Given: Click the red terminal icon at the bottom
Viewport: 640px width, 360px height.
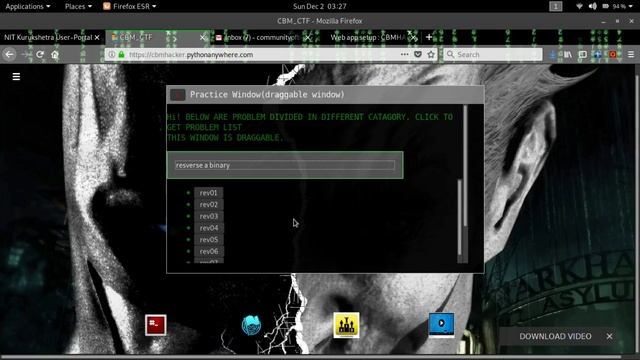Looking at the screenshot, I should coord(156,325).
